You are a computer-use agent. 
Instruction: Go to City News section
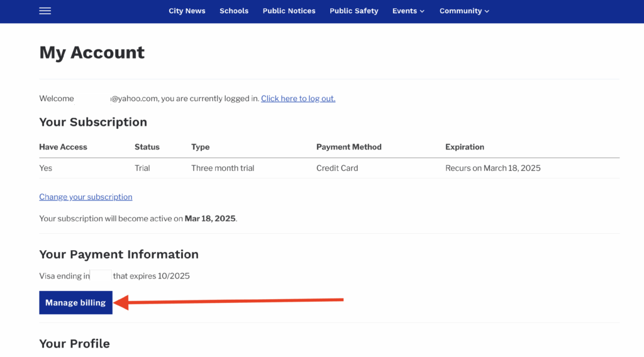pyautogui.click(x=187, y=11)
